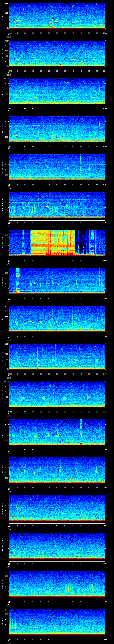114x644 pixels.
Task: Select the spectrogram plot starting at 8:24:00
Action: pyautogui.click(x=57, y=394)
